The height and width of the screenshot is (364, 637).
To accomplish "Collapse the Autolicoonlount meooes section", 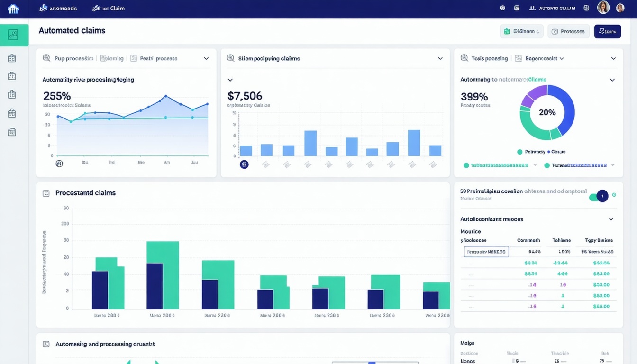I will point(611,219).
